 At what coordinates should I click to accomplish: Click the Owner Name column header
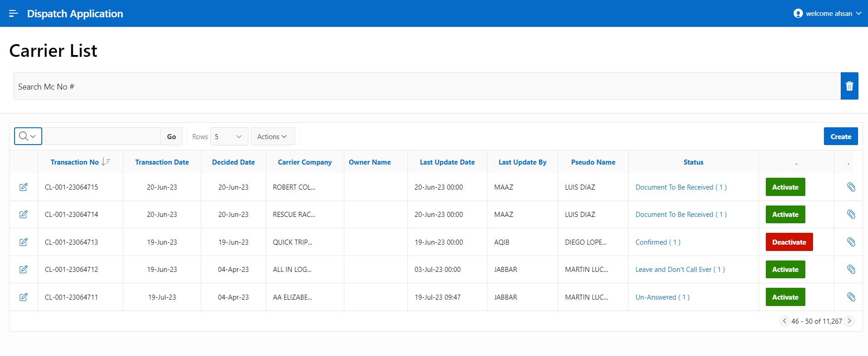tap(370, 162)
